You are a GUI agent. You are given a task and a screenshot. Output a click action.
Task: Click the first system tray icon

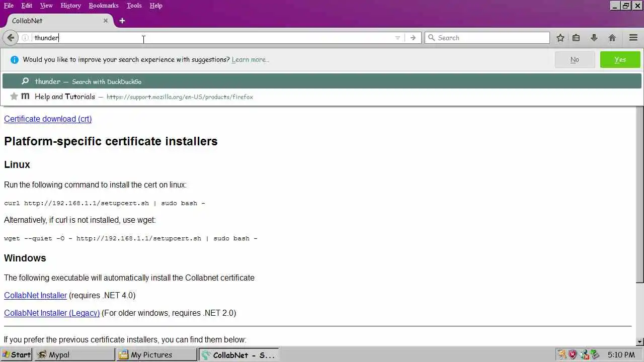tap(561, 354)
